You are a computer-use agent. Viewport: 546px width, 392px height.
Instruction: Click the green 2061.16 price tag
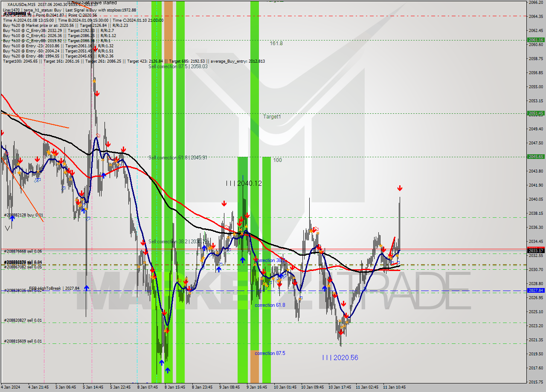pos(536,40)
